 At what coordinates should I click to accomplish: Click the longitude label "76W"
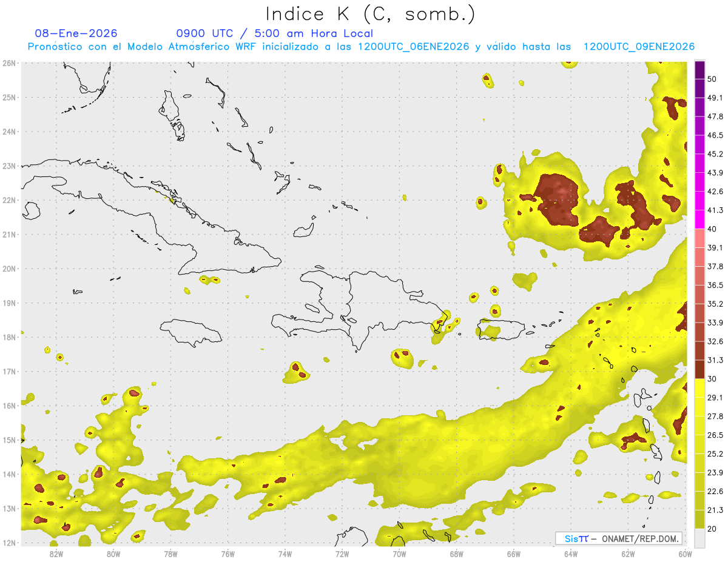[x=228, y=554]
